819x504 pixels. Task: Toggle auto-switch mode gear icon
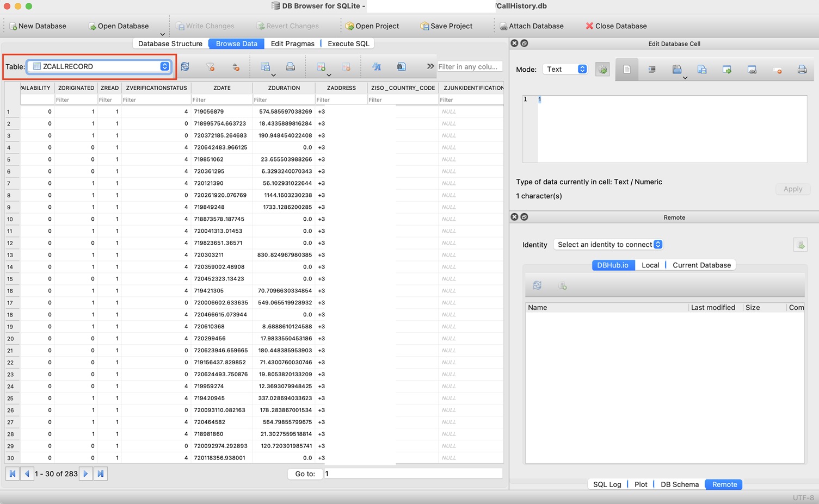[602, 70]
